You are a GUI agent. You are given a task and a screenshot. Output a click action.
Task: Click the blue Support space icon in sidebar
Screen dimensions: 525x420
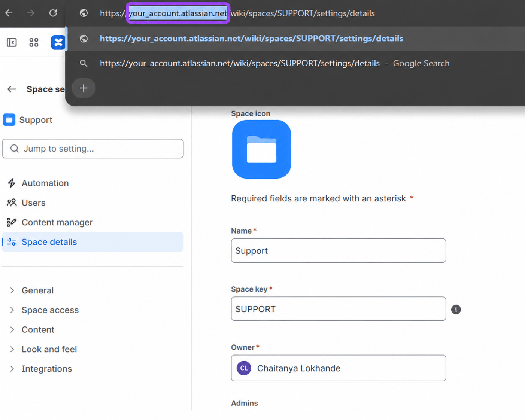click(x=9, y=120)
